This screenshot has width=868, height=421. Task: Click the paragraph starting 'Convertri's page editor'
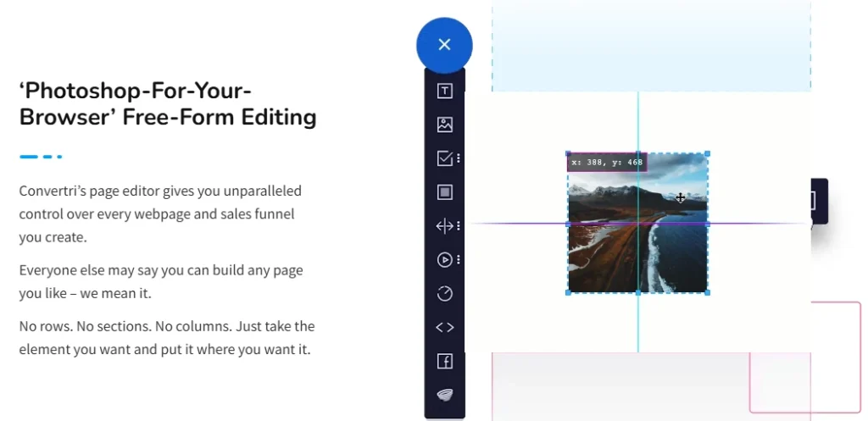(x=160, y=214)
